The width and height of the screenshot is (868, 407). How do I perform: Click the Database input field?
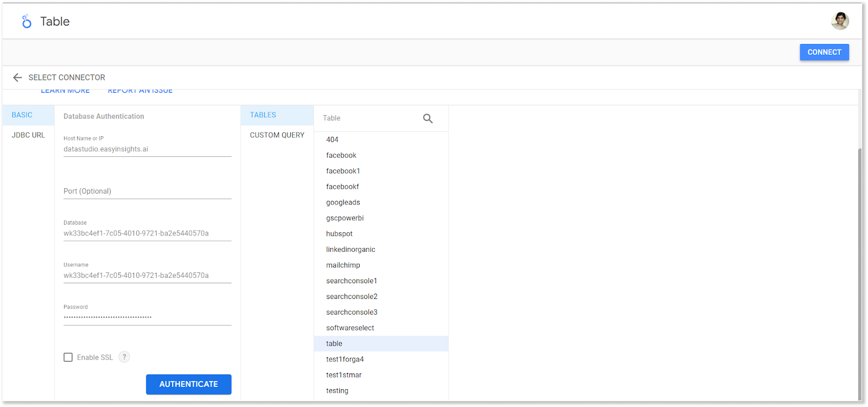[148, 233]
